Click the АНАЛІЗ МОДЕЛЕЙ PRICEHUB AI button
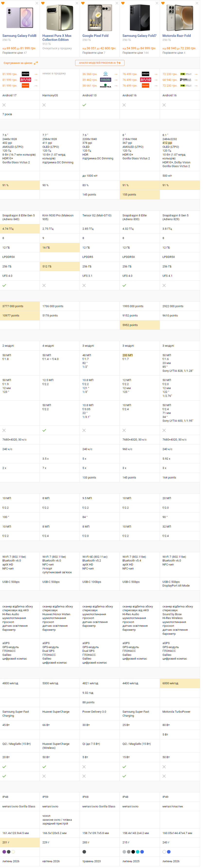The width and height of the screenshot is (203, 868). (x=100, y=63)
